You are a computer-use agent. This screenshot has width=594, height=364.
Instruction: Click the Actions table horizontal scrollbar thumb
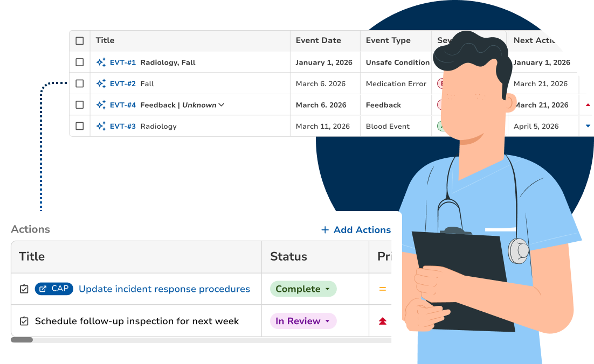22,340
